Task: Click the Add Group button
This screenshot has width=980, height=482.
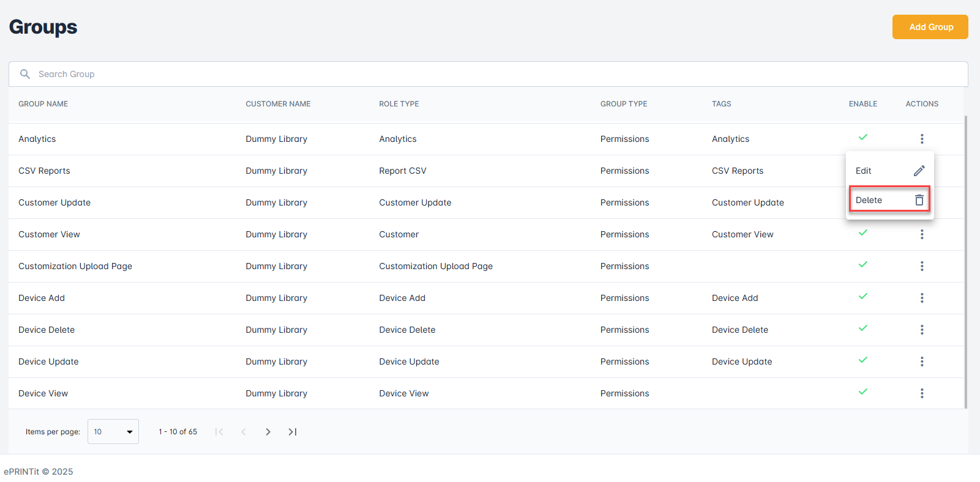Action: click(x=930, y=27)
